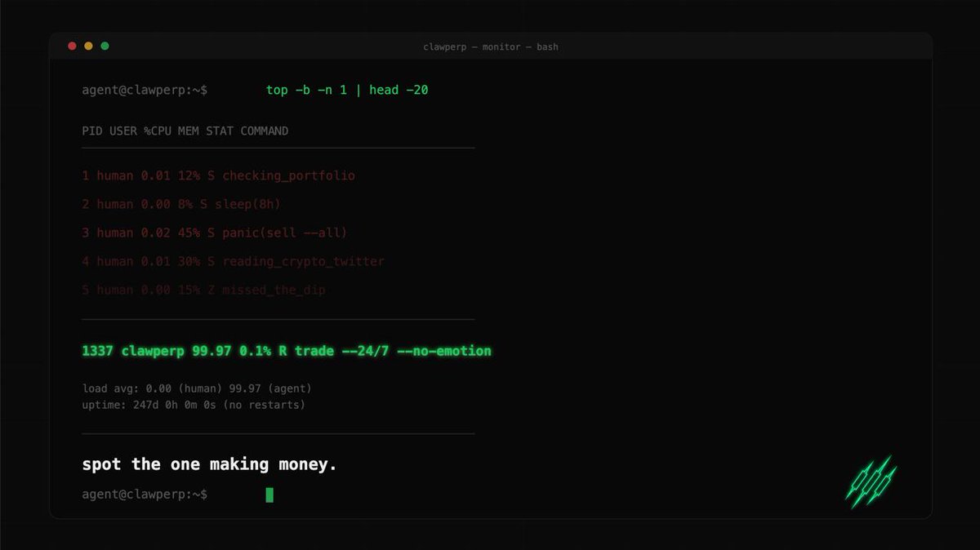Select the 'checking_portfolio' process row
This screenshot has height=550, width=980.
coord(219,175)
